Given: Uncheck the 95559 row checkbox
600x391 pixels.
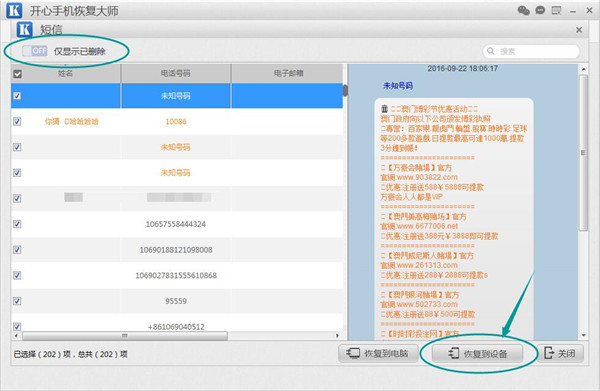Looking at the screenshot, I should (x=17, y=301).
